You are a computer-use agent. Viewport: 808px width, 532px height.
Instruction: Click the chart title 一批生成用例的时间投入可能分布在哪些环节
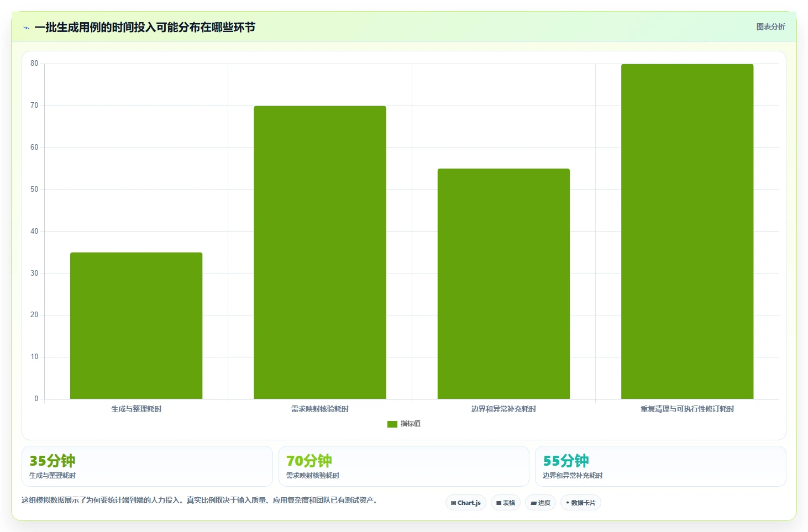coord(145,28)
